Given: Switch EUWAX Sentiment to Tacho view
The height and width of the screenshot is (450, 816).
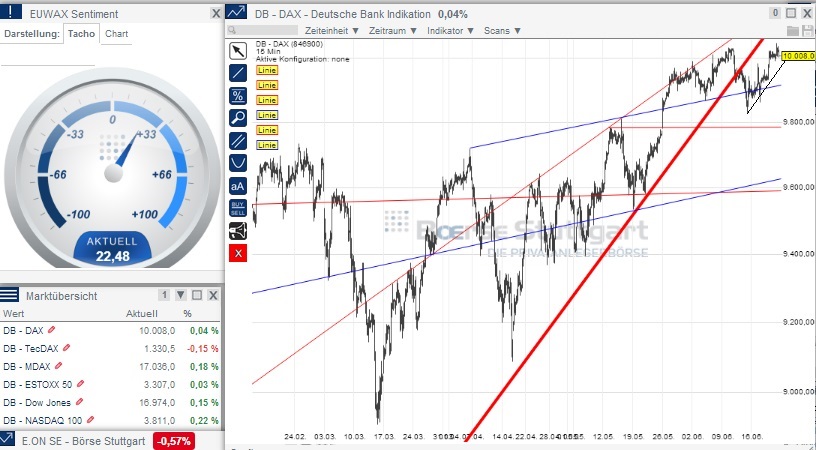Looking at the screenshot, I should (x=81, y=33).
